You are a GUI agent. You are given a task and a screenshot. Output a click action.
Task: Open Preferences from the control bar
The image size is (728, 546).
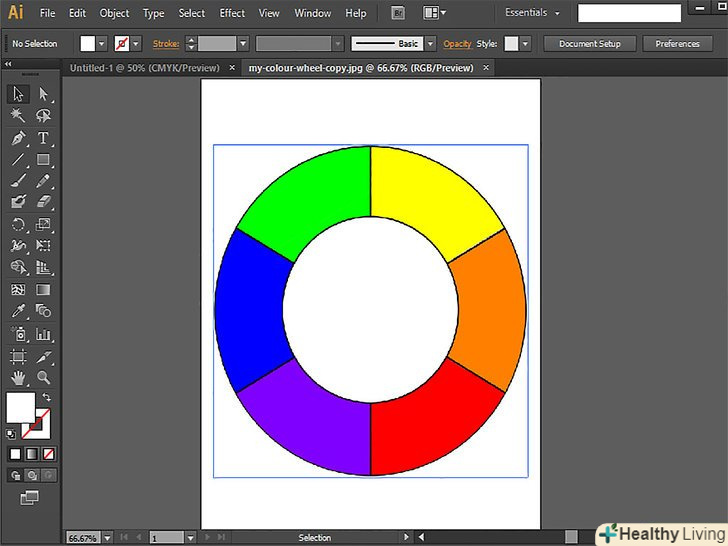[x=677, y=44]
